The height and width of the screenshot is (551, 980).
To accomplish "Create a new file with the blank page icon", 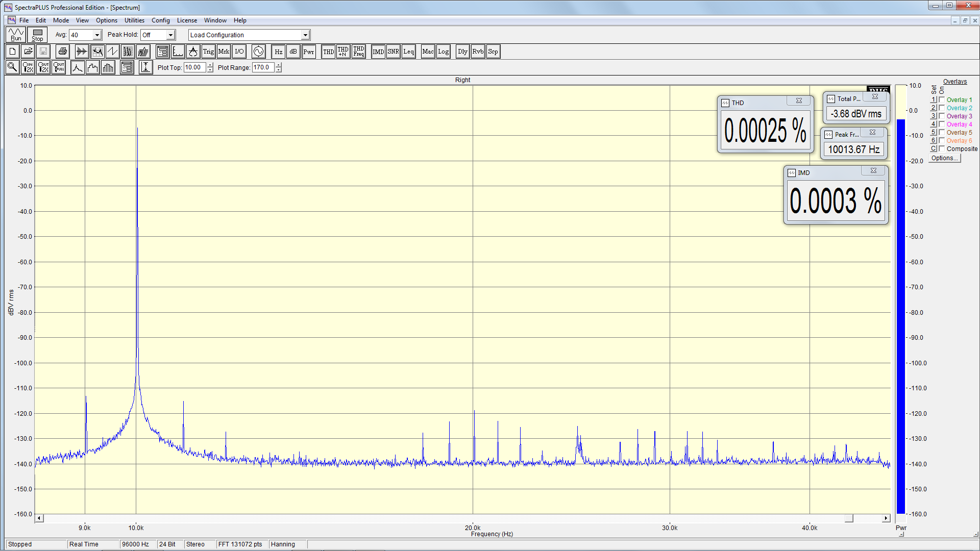I will [13, 52].
